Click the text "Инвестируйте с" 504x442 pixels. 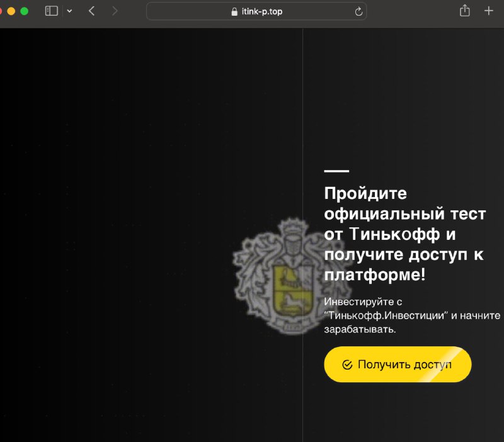(x=363, y=302)
